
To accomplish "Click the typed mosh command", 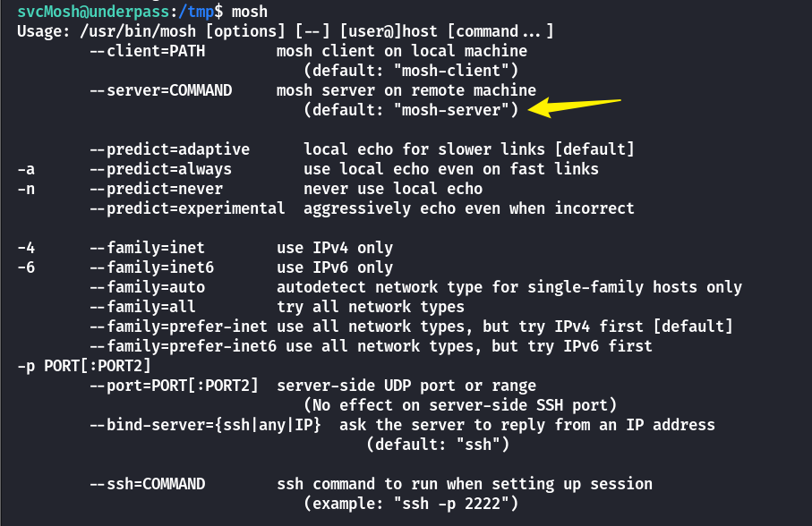I will 250,12.
